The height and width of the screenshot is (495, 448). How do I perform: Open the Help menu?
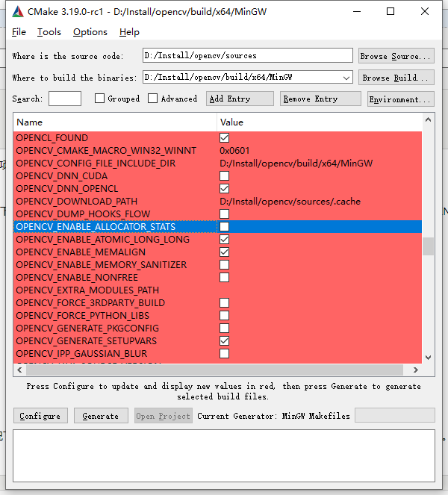(129, 32)
